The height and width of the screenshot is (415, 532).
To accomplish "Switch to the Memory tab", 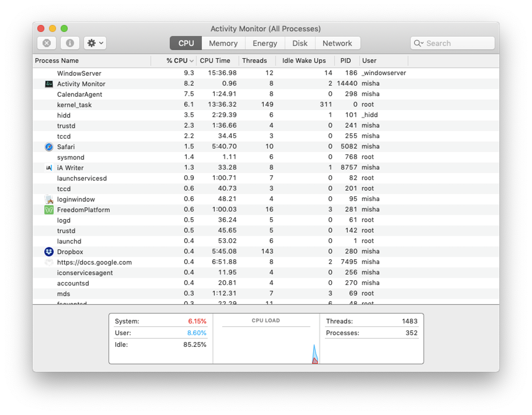I will pyautogui.click(x=223, y=43).
